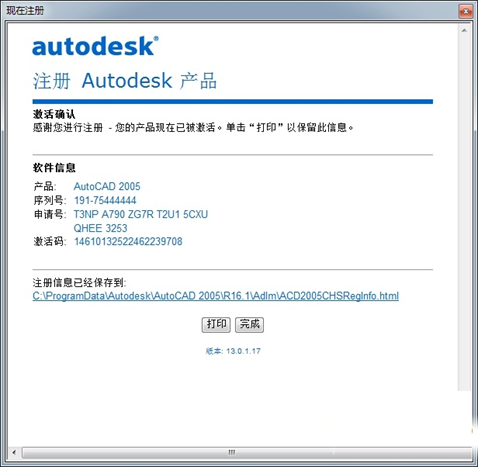Close the 现在注册 registration window

tap(465, 11)
